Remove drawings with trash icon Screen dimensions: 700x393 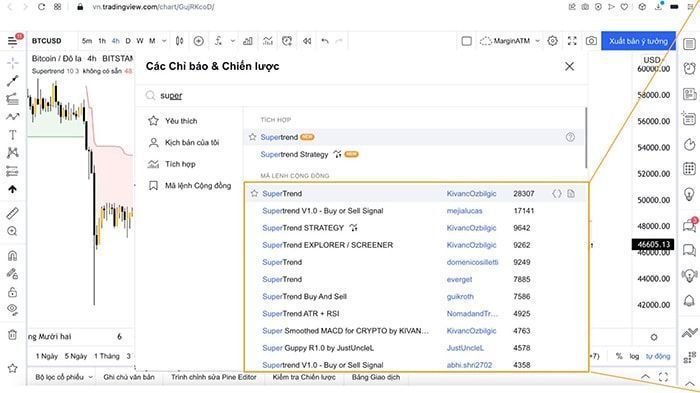[12, 334]
